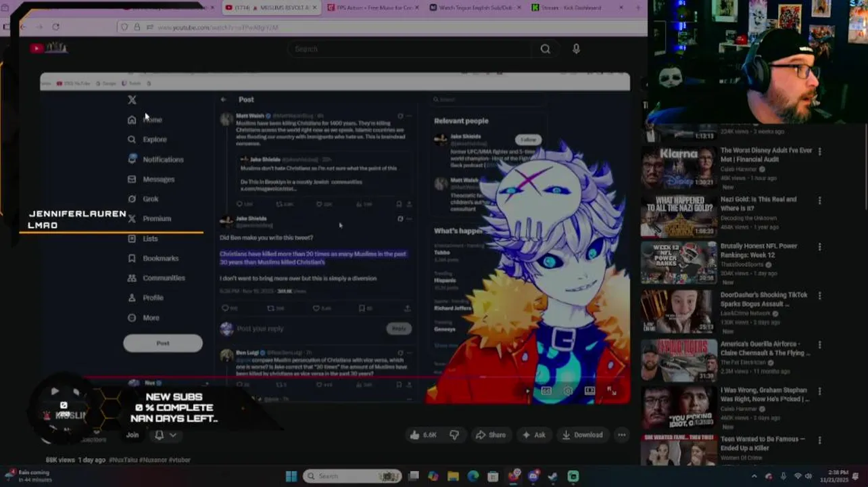The width and height of the screenshot is (868, 487).
Task: Open options menu for America's Guerilla Airforce
Action: point(819,344)
